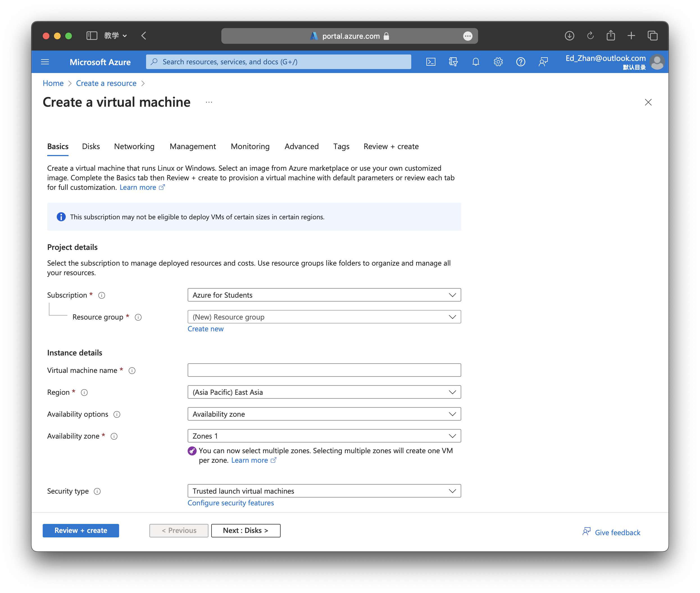This screenshot has height=593, width=700.
Task: Open portal settings gear icon
Action: (x=498, y=62)
